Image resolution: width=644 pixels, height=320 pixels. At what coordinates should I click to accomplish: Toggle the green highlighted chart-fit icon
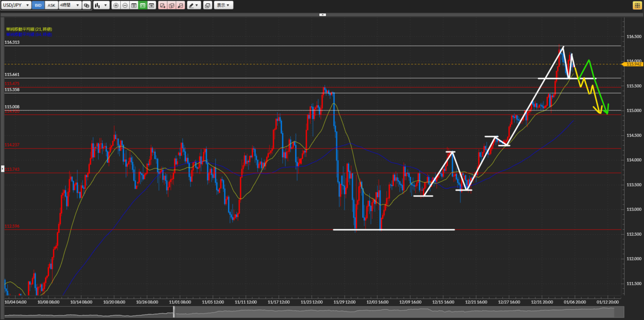142,5
